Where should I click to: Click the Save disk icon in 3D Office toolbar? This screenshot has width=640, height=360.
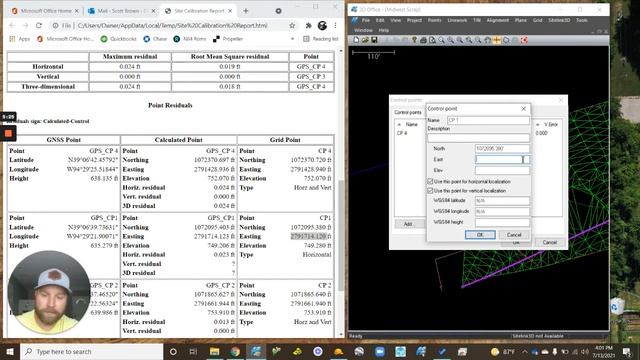point(374,40)
